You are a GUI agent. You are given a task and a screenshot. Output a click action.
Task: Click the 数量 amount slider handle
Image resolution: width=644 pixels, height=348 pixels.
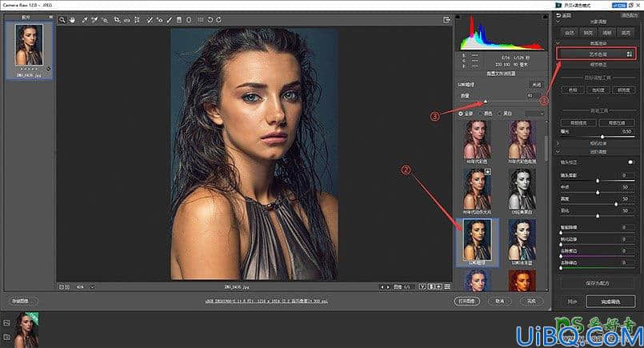tap(486, 101)
